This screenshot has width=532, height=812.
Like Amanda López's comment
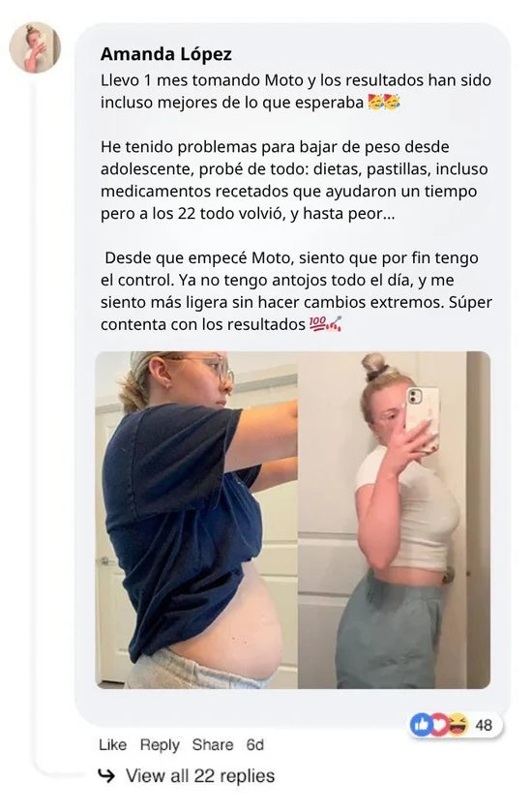pos(113,744)
